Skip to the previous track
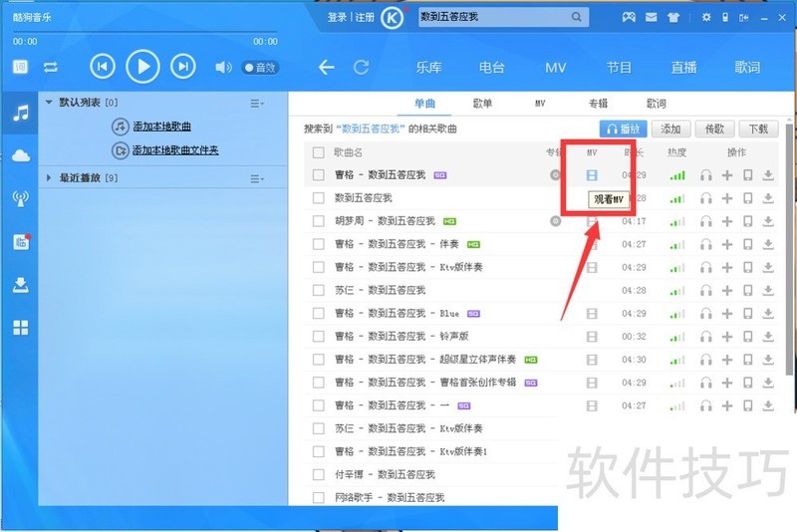The height and width of the screenshot is (532, 797). (x=103, y=67)
